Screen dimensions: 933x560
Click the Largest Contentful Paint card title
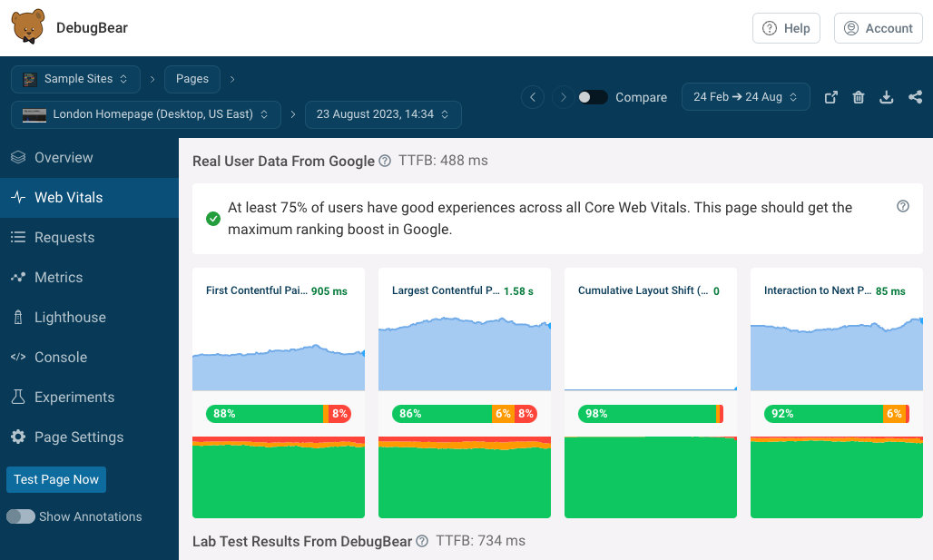[446, 290]
